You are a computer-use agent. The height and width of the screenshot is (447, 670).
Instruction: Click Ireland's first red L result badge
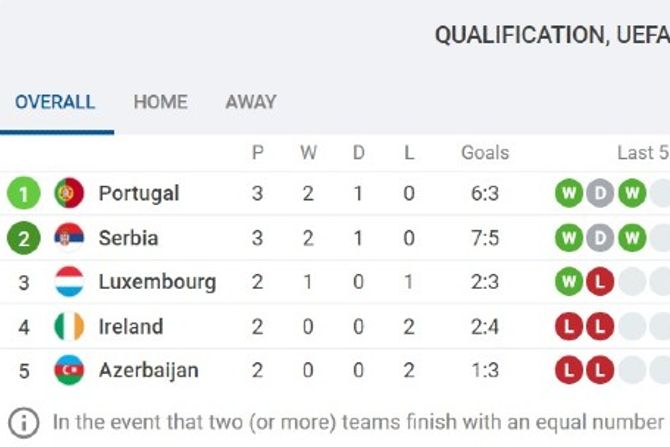tap(569, 326)
